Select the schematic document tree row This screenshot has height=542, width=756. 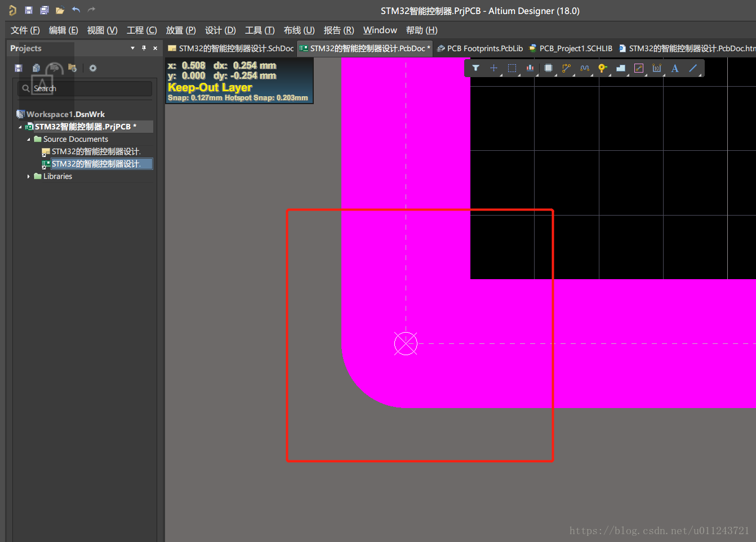point(96,151)
